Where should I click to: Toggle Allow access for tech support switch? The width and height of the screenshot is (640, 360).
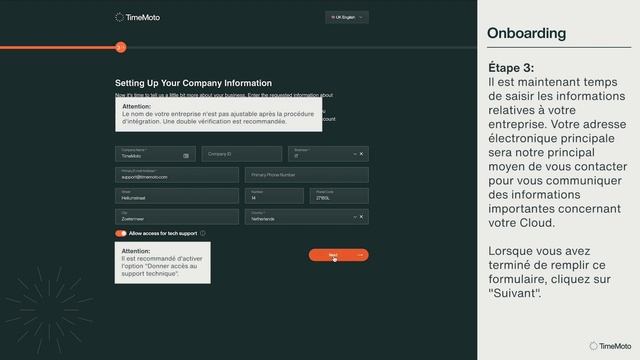pyautogui.click(x=121, y=233)
